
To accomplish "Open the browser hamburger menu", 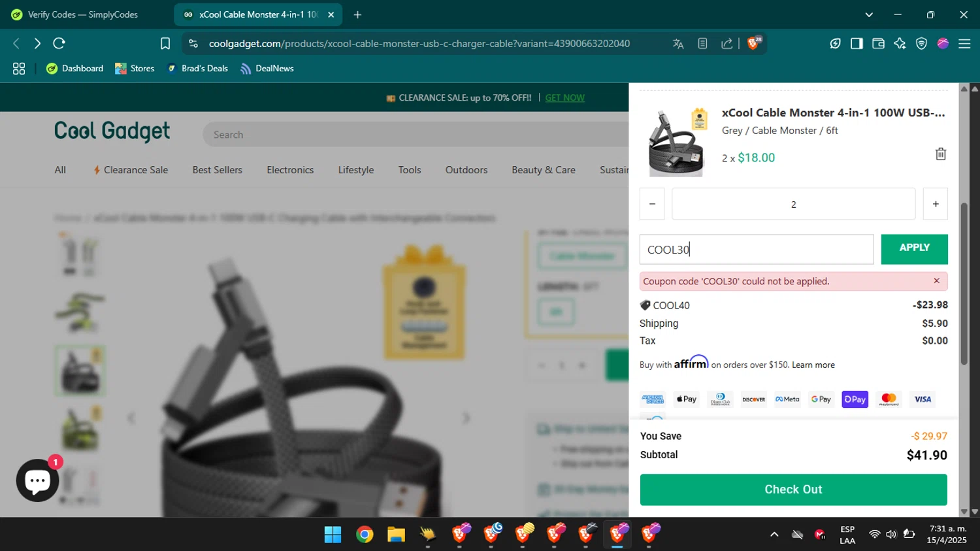I will [x=964, y=44].
